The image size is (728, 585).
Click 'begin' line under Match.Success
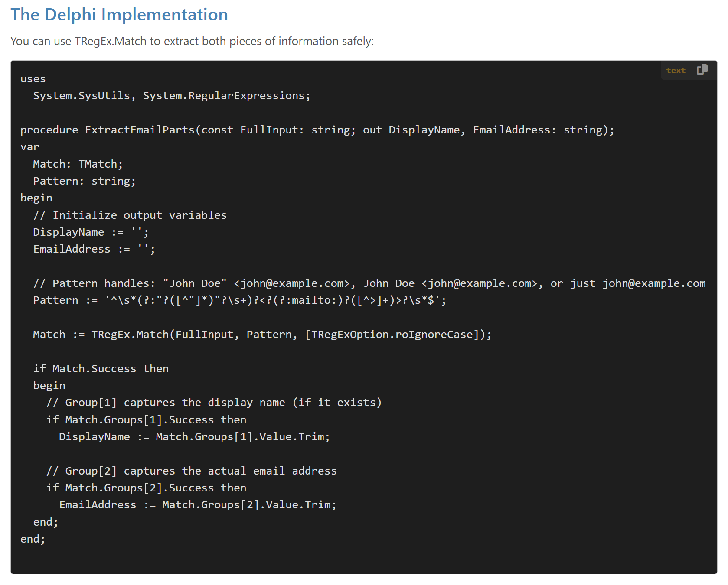point(49,386)
